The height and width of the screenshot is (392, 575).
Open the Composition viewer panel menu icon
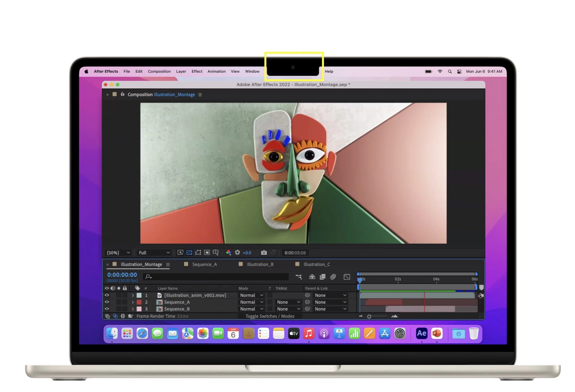[200, 95]
